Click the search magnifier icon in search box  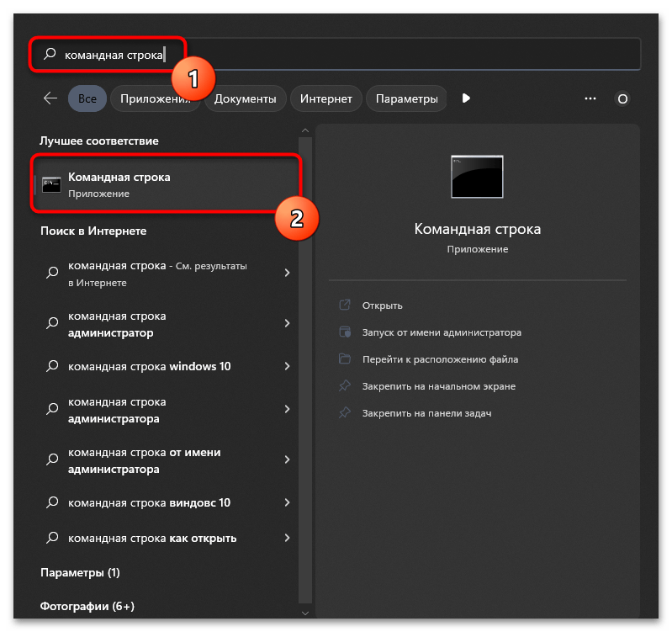click(50, 54)
